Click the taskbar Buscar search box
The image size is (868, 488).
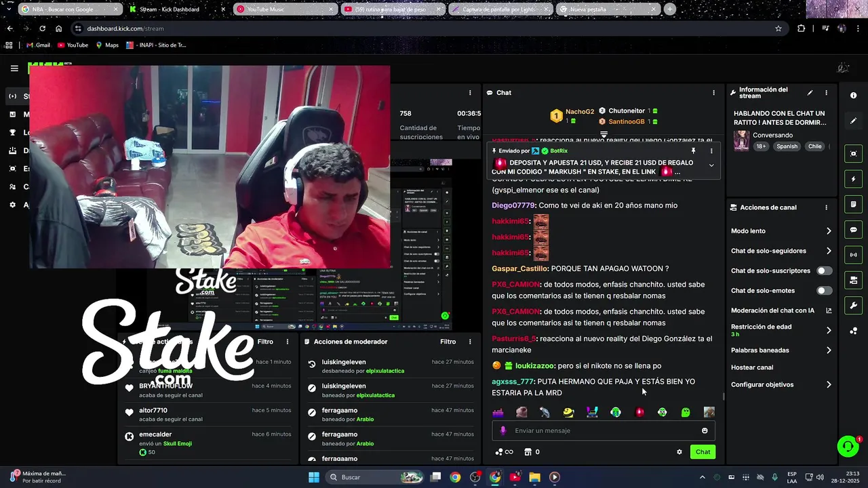(374, 477)
